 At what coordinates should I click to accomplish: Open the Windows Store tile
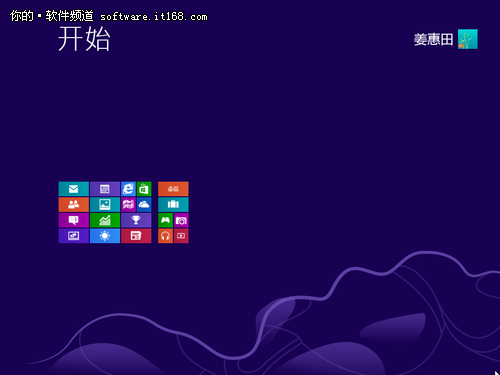pyautogui.click(x=144, y=189)
